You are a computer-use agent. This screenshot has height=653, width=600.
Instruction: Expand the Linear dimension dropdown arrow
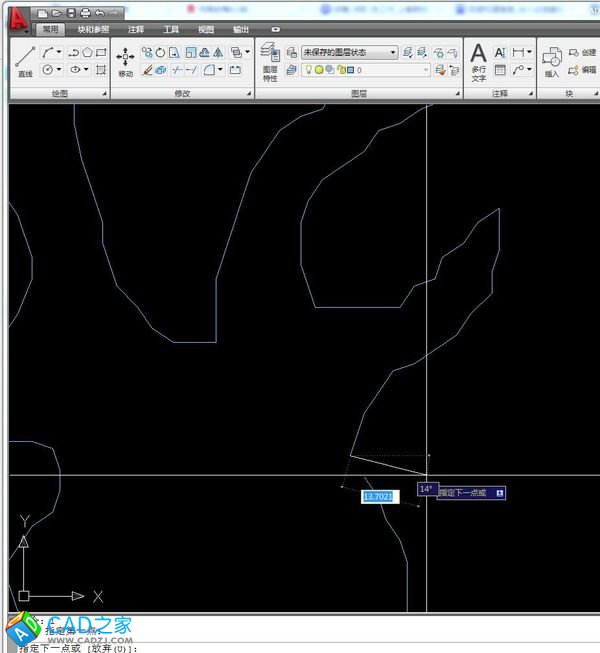(x=529, y=52)
